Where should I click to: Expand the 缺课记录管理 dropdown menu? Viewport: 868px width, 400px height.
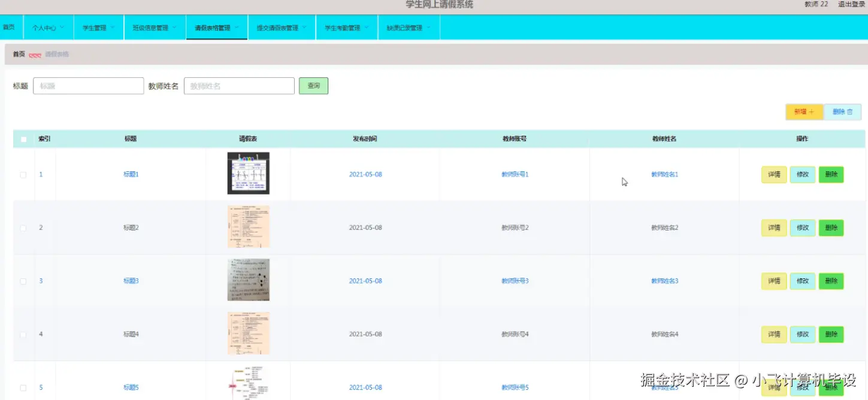coord(409,28)
